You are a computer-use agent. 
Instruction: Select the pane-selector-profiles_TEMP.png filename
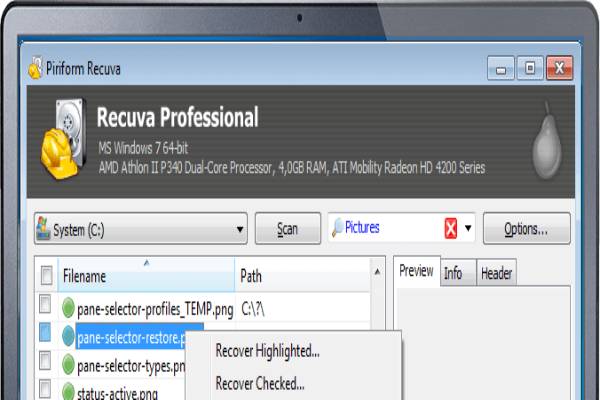point(155,309)
